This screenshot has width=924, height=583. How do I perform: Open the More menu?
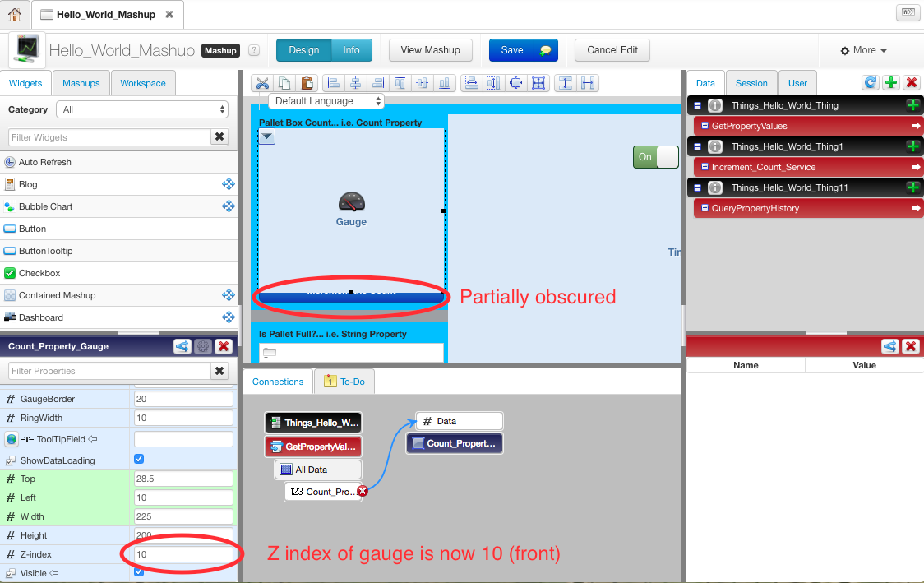click(863, 51)
